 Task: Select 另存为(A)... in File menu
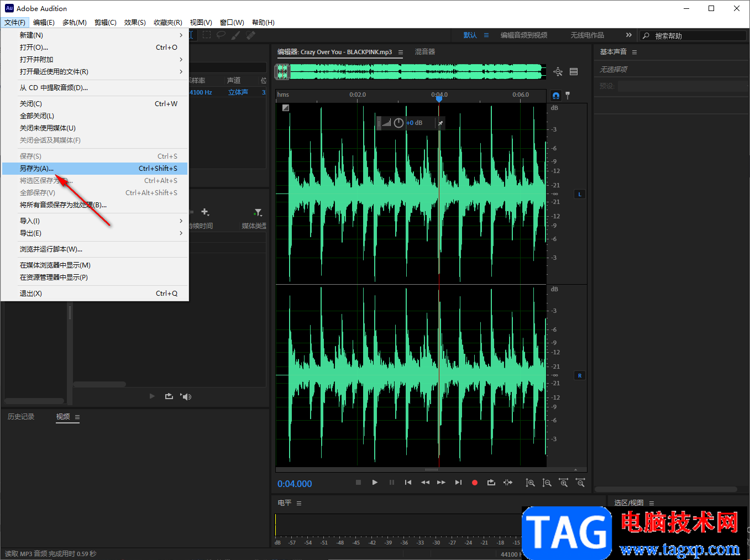pos(95,169)
